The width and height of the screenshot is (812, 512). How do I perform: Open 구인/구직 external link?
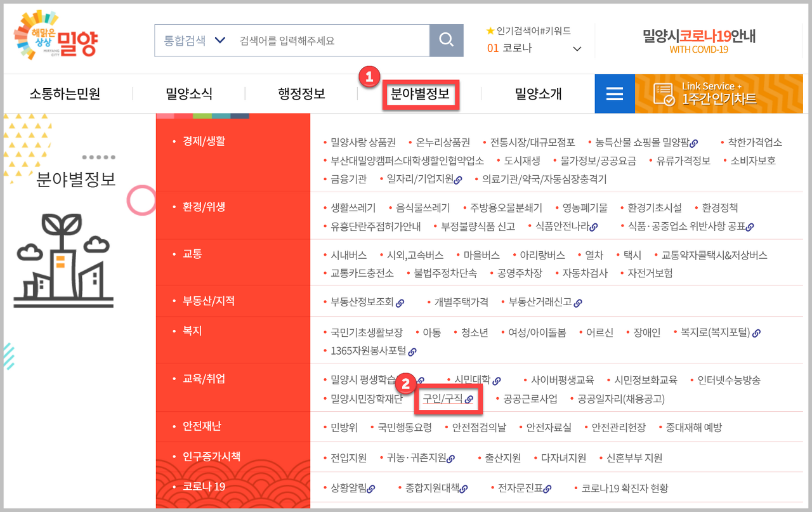click(449, 398)
